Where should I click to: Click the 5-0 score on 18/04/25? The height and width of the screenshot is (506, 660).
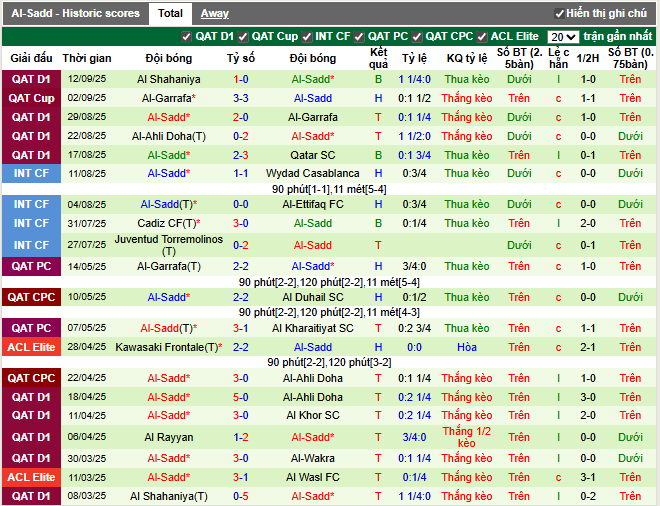[x=241, y=397]
